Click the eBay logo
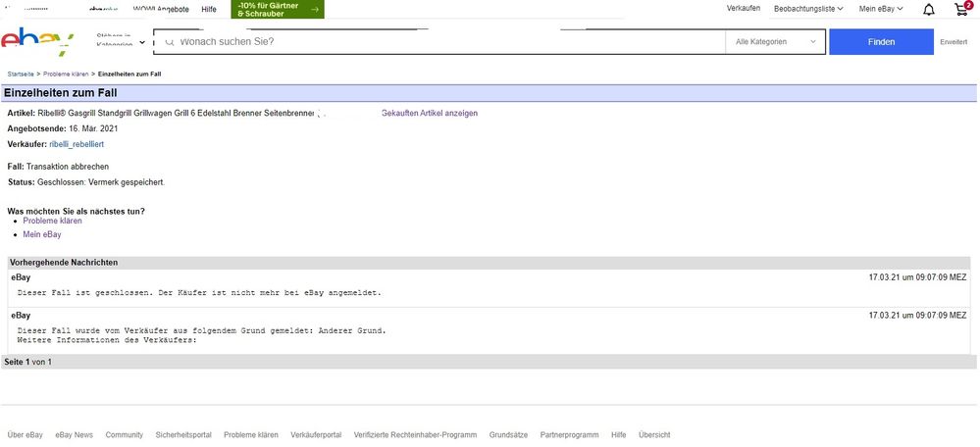This screenshot has width=980, height=447. pyautogui.click(x=37, y=41)
